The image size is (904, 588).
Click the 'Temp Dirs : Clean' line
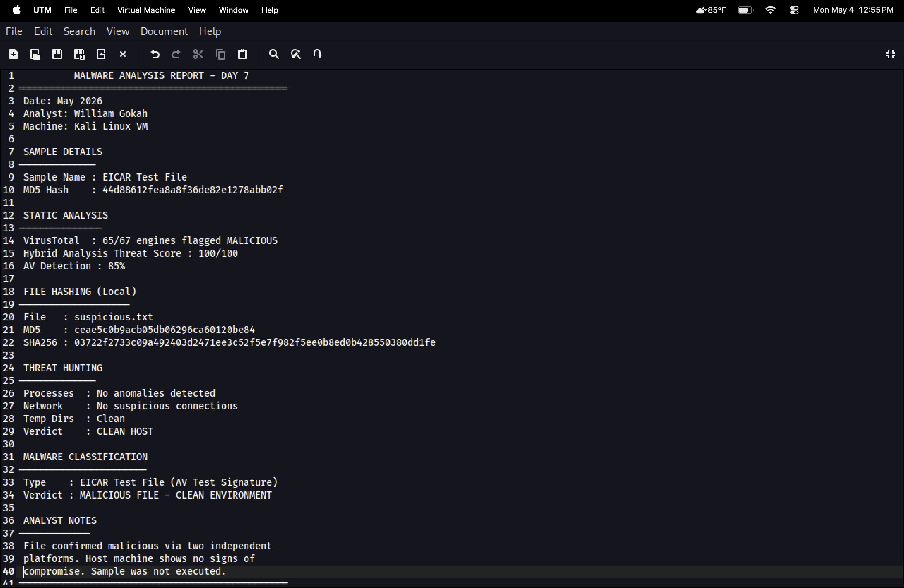(x=74, y=419)
